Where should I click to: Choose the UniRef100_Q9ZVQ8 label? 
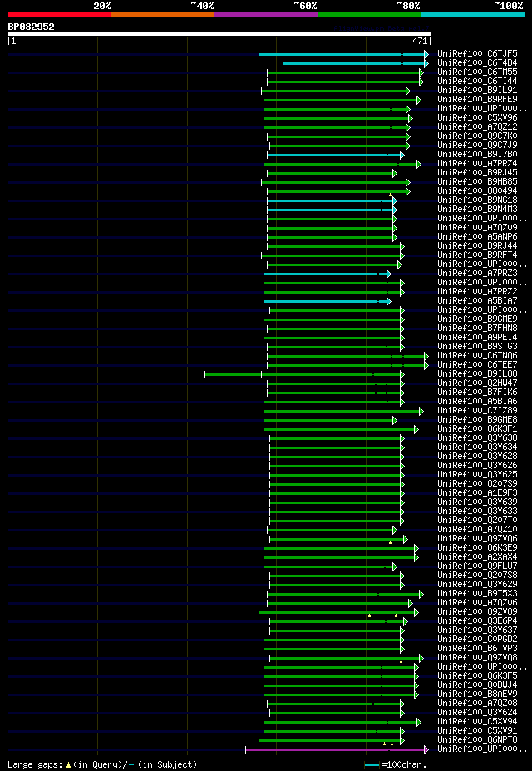tap(477, 659)
